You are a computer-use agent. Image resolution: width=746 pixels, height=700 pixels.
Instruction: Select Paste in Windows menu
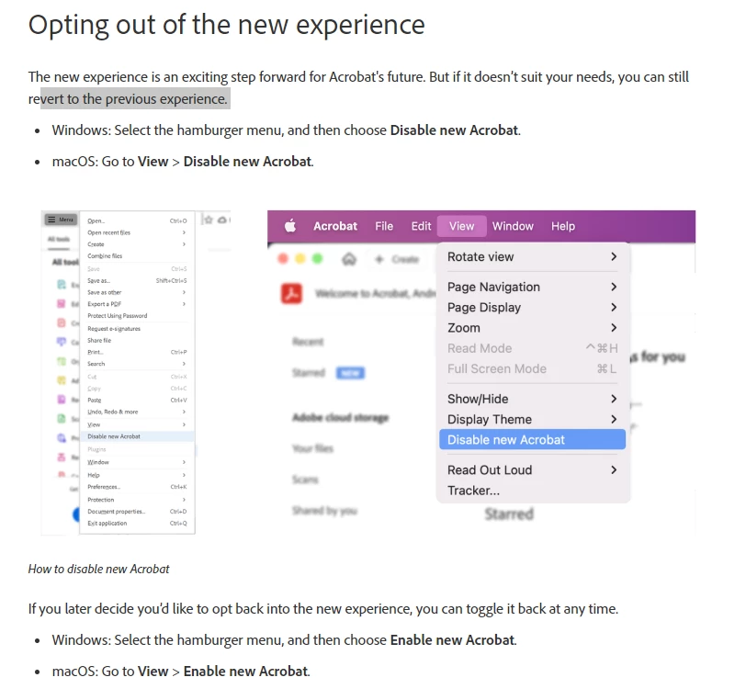137,401
